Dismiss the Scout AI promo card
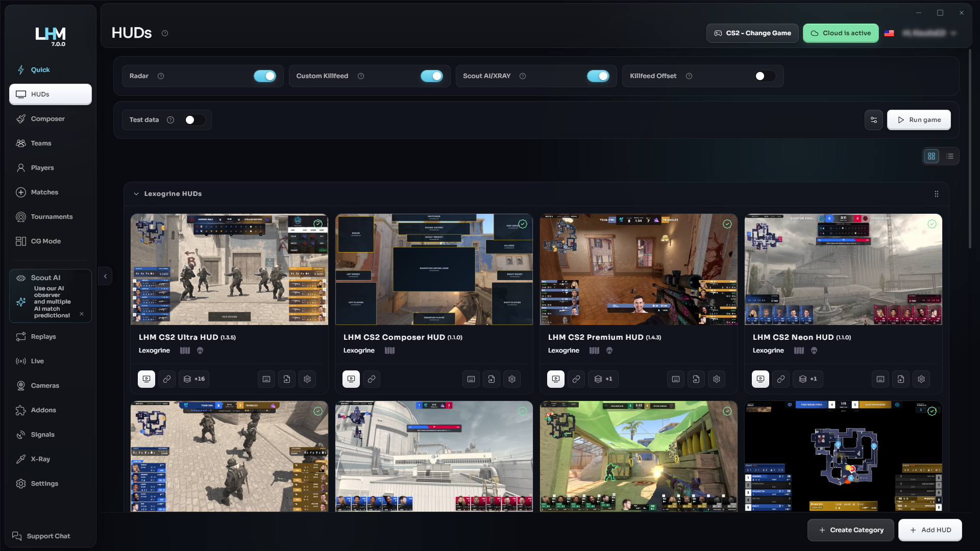980x551 pixels. [82, 314]
